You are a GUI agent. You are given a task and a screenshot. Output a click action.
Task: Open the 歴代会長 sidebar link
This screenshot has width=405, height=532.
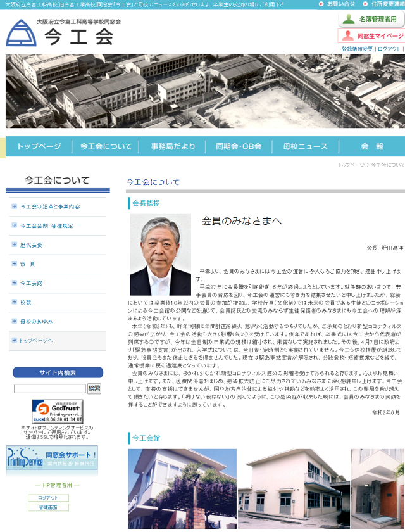[x=31, y=245]
